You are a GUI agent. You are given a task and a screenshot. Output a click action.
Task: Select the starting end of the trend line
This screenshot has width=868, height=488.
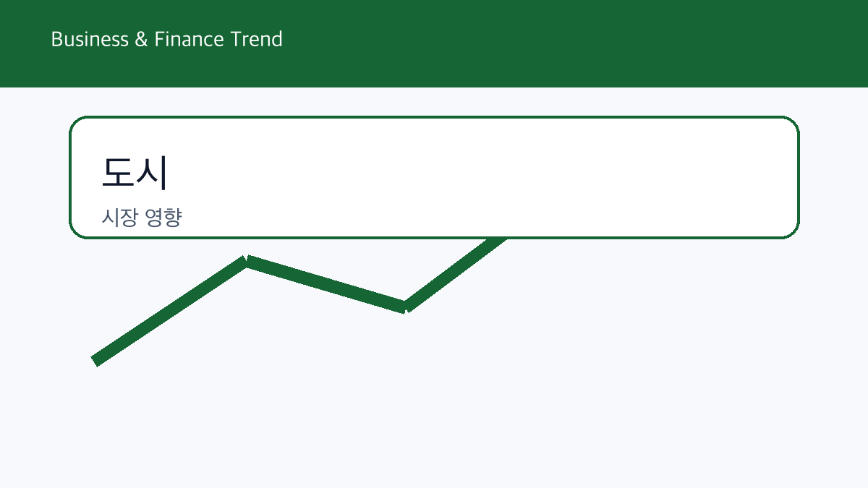(95, 361)
